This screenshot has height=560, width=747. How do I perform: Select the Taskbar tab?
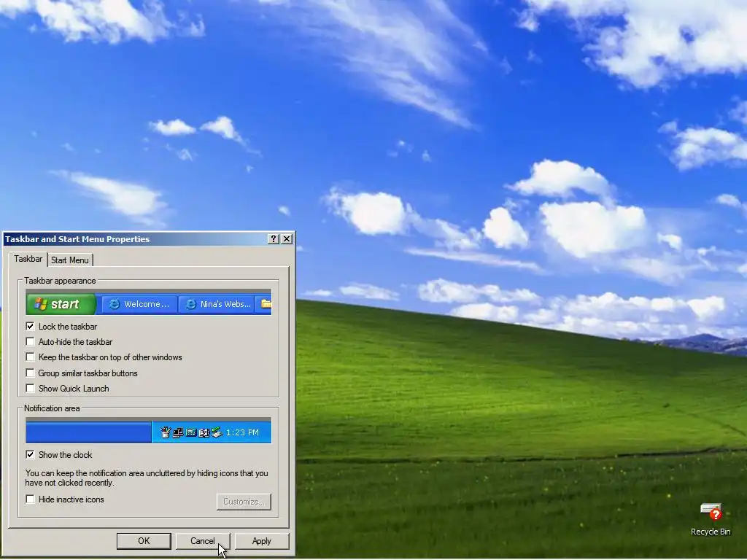tap(28, 259)
